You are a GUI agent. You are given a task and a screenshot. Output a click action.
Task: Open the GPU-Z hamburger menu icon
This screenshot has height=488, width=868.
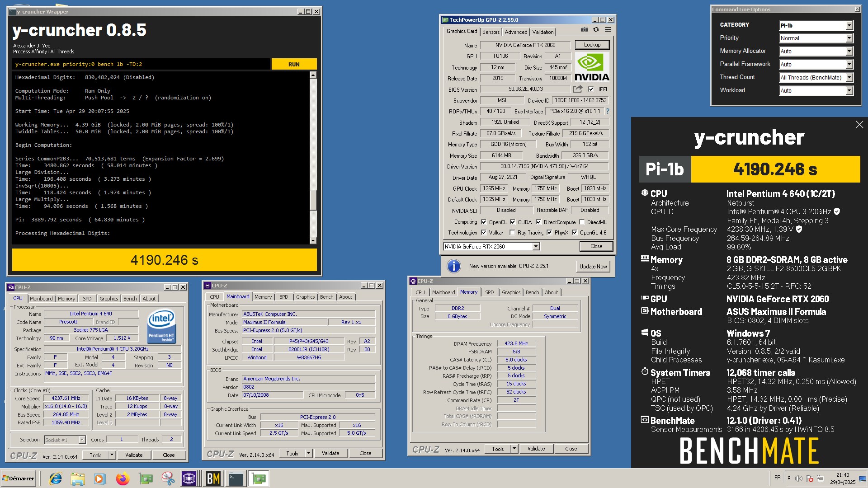point(608,30)
